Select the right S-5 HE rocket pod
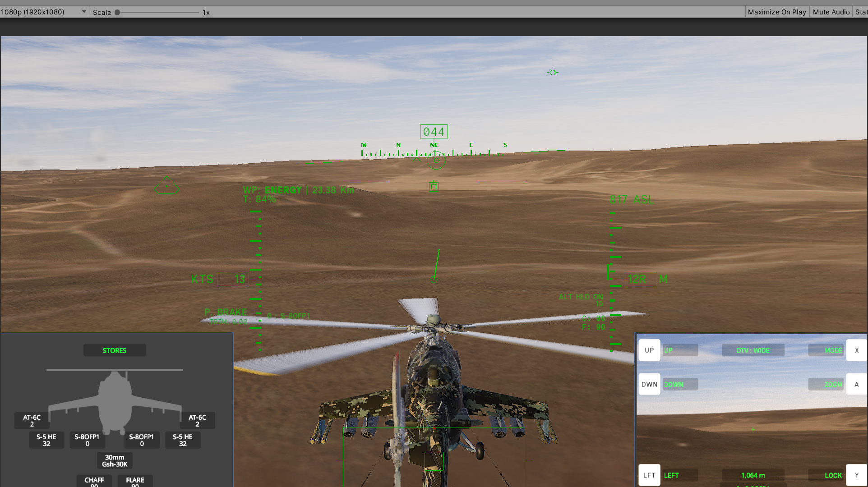The height and width of the screenshot is (487, 868). (x=182, y=440)
